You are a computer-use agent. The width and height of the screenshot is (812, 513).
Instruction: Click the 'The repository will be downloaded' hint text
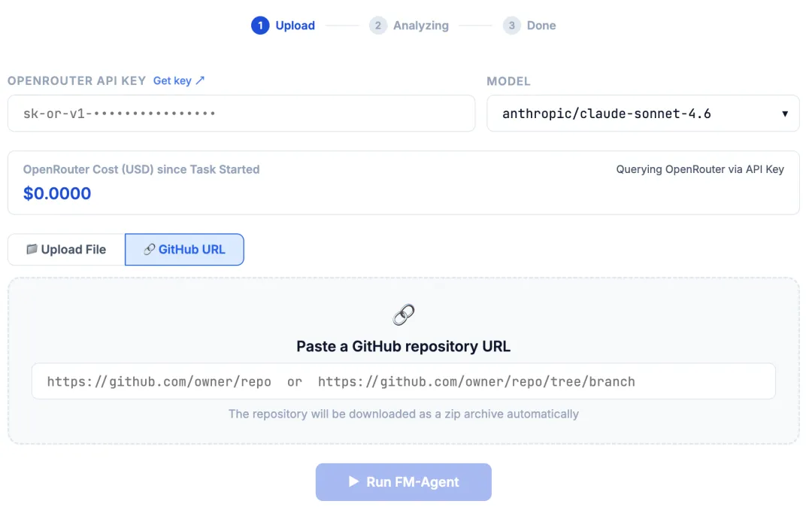(x=404, y=414)
